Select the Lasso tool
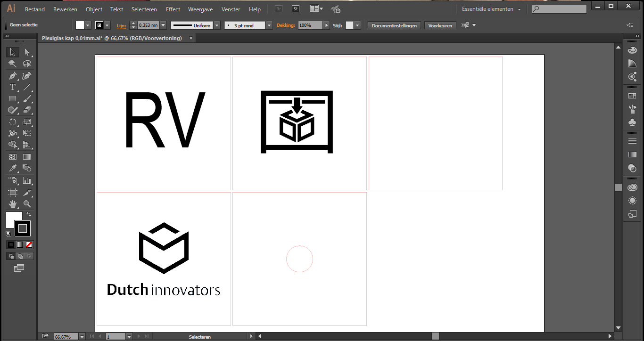This screenshot has width=644, height=341. coord(27,64)
